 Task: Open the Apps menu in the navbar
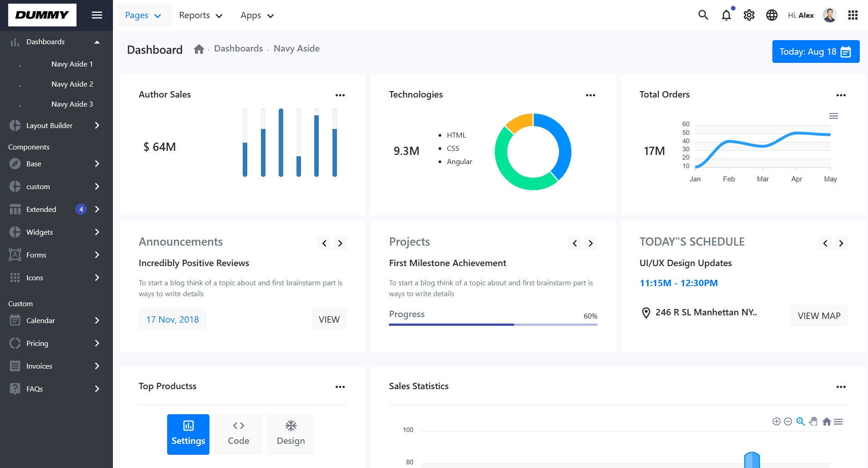(x=256, y=15)
